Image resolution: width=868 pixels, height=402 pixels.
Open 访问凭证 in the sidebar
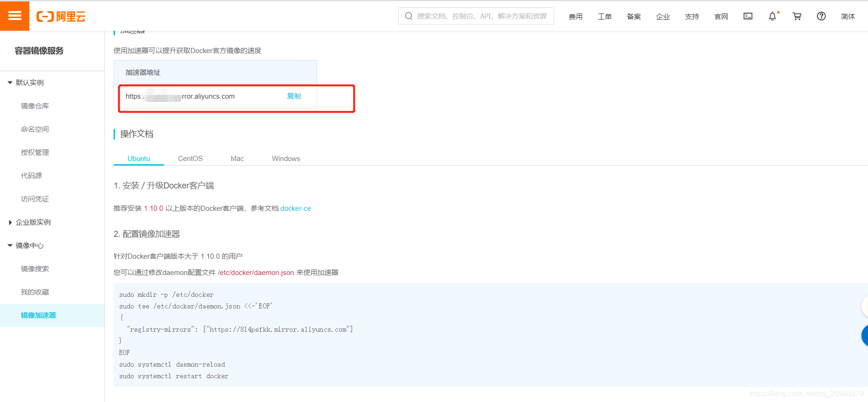pos(35,199)
